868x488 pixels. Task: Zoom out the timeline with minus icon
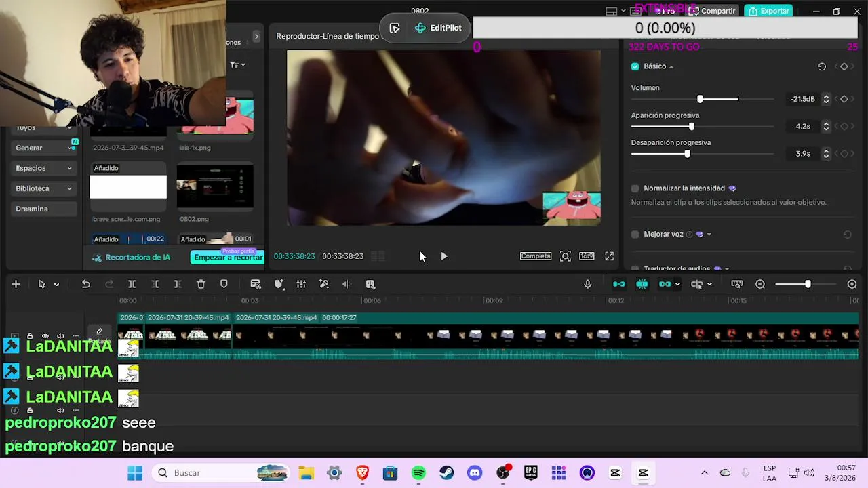(x=760, y=284)
